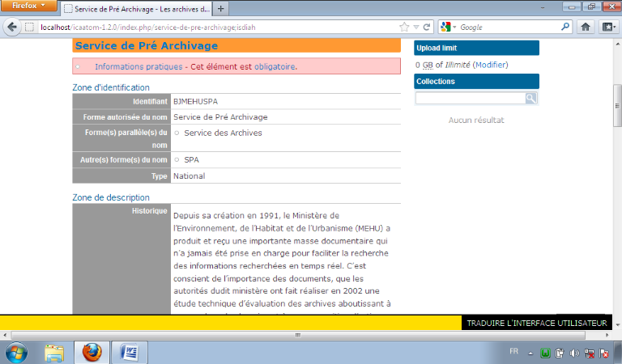Open a new browser tab
Image resolution: width=622 pixels, height=364 pixels.
(x=221, y=9)
